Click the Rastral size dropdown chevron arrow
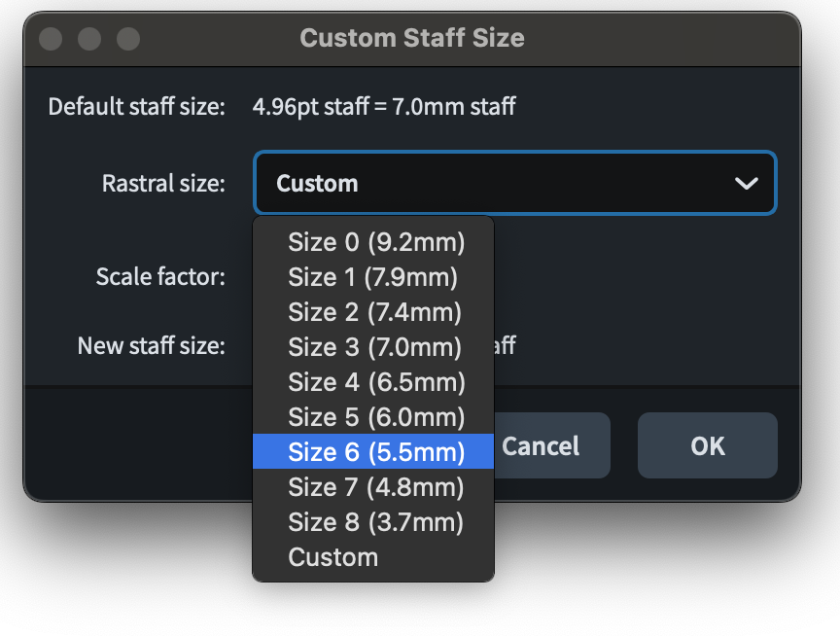Image resolution: width=840 pixels, height=636 pixels. pos(747,183)
